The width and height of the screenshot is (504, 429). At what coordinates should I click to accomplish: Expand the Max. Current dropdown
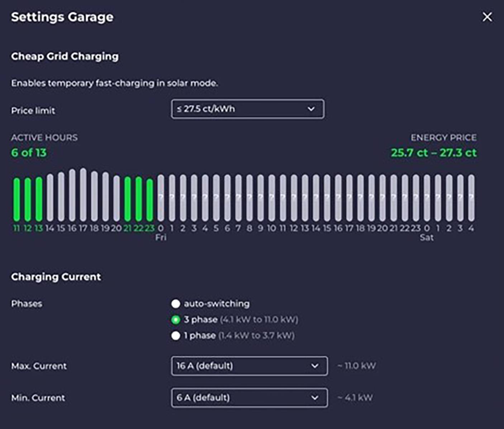click(249, 366)
